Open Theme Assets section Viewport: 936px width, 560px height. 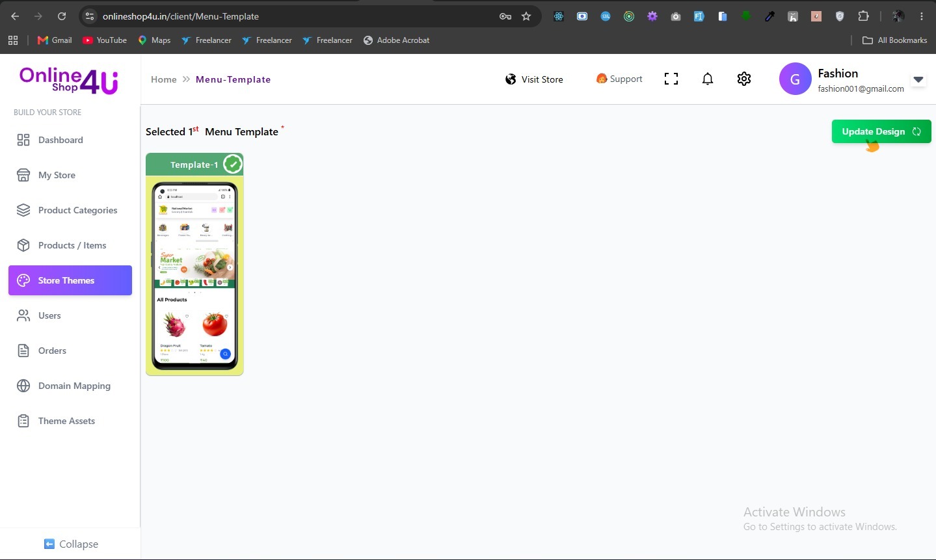(x=70, y=421)
